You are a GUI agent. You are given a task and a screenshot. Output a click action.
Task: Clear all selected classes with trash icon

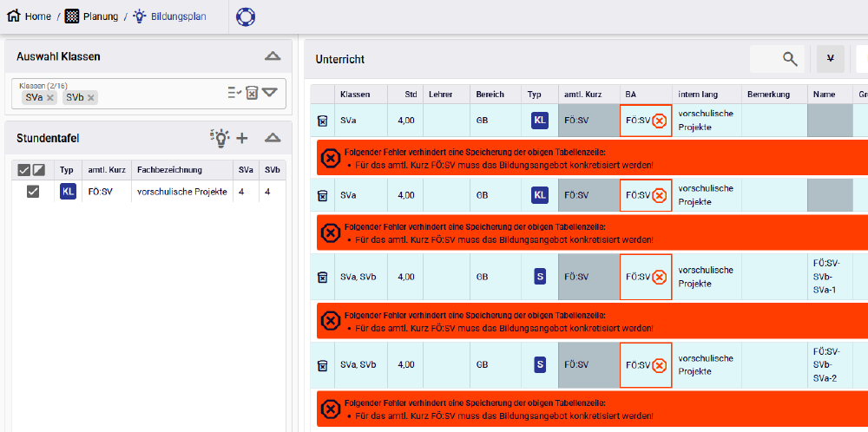pos(252,92)
